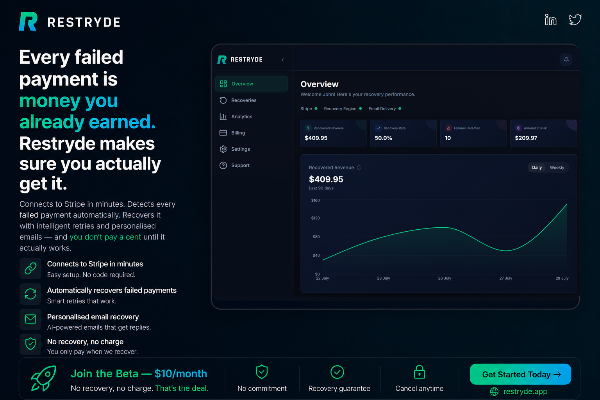The image size is (600, 400).
Task: Click the red icon in the card showing 10
Action: coord(448,128)
